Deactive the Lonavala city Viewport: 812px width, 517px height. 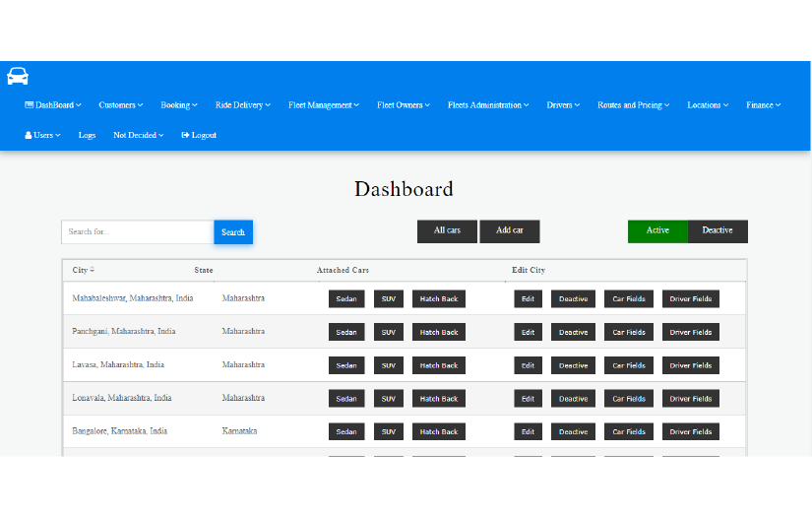[x=573, y=399]
